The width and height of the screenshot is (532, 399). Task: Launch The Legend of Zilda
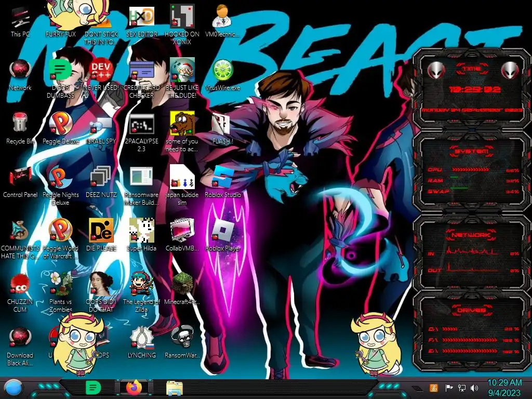tap(142, 292)
